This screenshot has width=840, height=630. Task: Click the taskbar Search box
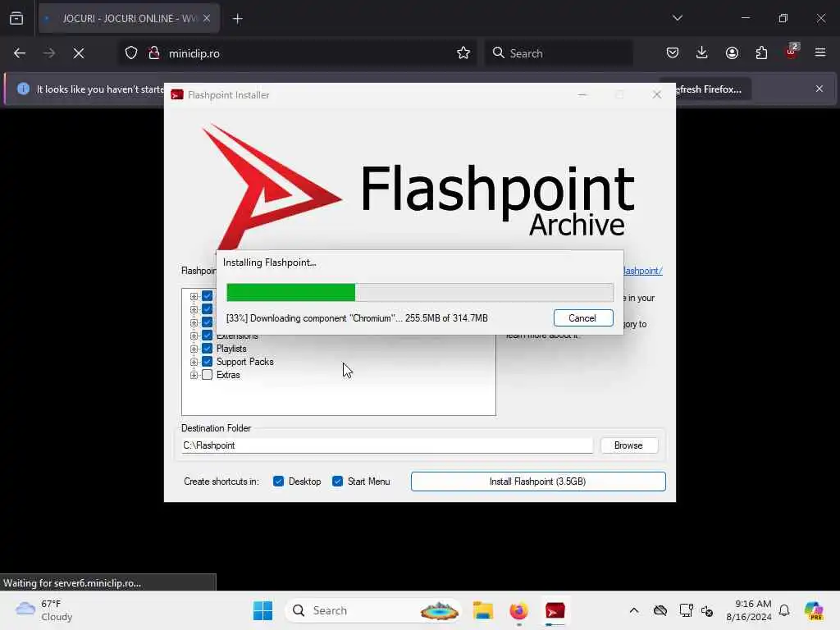[x=374, y=610]
